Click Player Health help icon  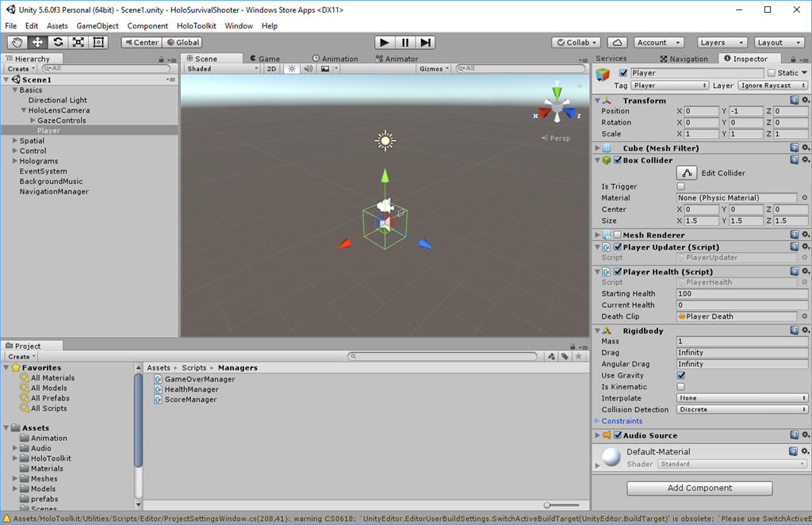click(x=795, y=271)
